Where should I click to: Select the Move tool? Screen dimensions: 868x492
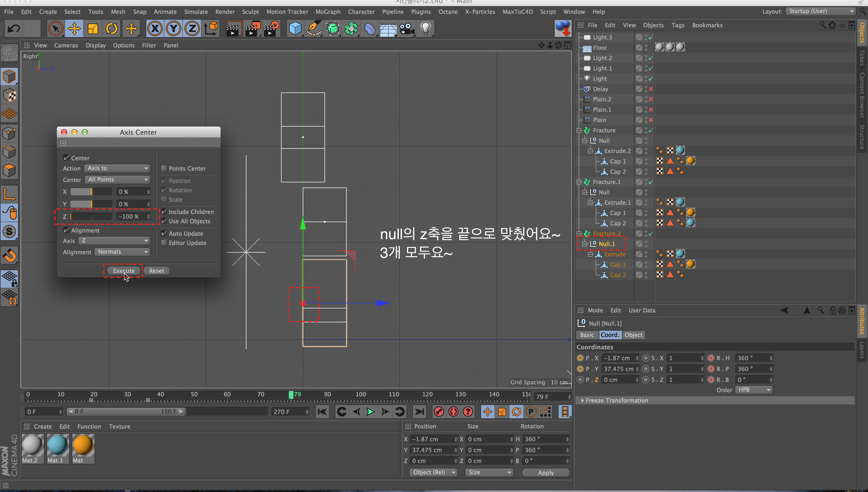[x=74, y=29]
